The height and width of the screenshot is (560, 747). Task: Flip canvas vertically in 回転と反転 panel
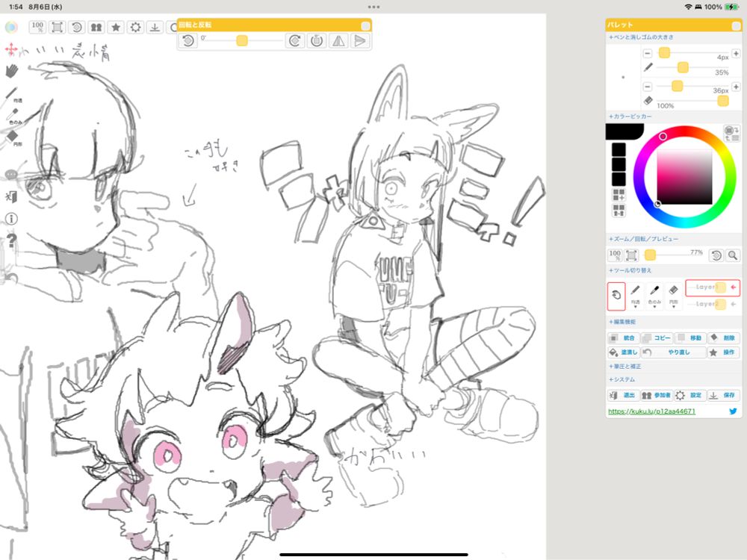click(x=360, y=41)
